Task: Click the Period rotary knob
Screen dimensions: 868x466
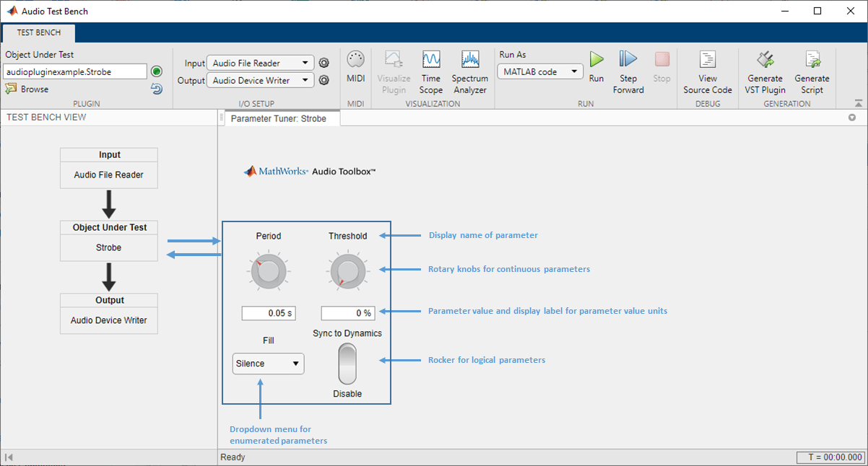Action: pos(268,273)
